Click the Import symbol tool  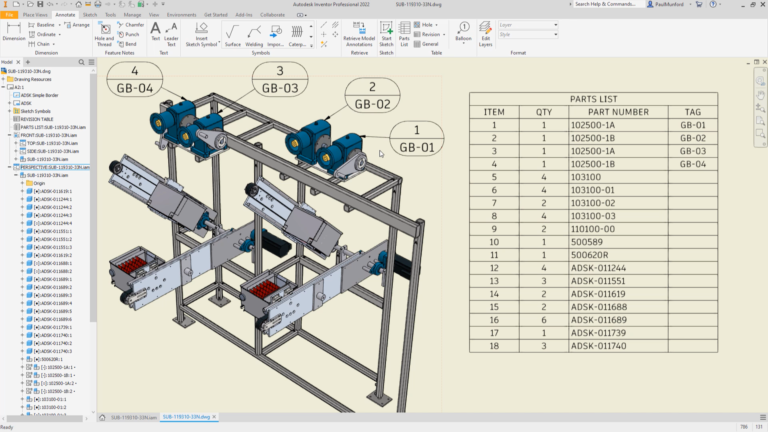pyautogui.click(x=275, y=35)
